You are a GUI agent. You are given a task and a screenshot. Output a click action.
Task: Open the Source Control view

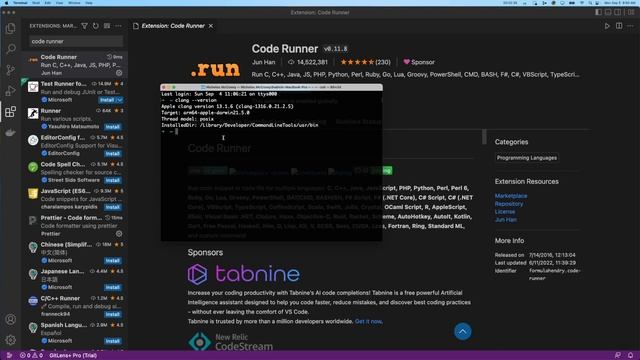pos(11,70)
